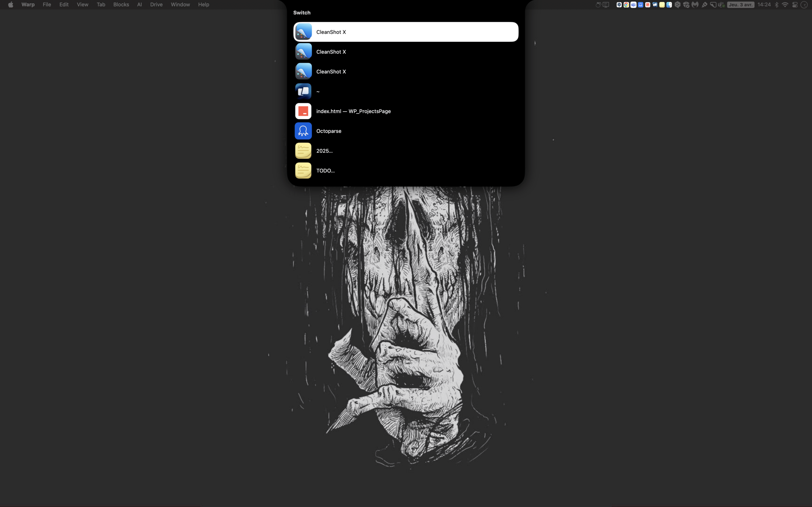Open the Blocks menu

tap(121, 5)
